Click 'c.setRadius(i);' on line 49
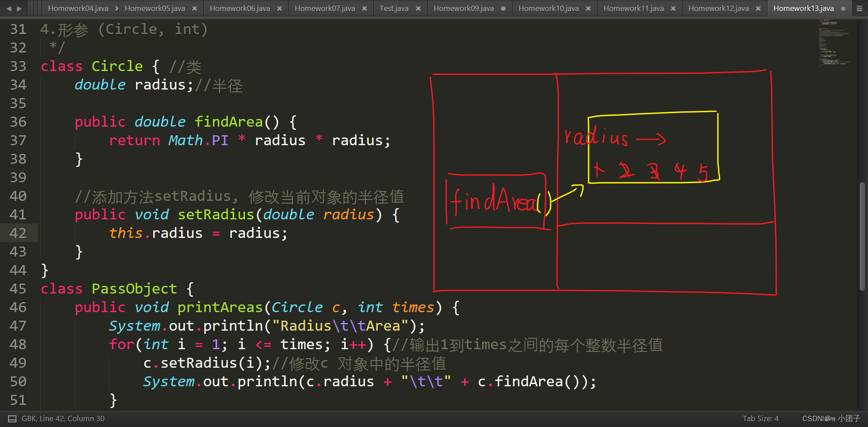This screenshot has height=427, width=868. 207,363
